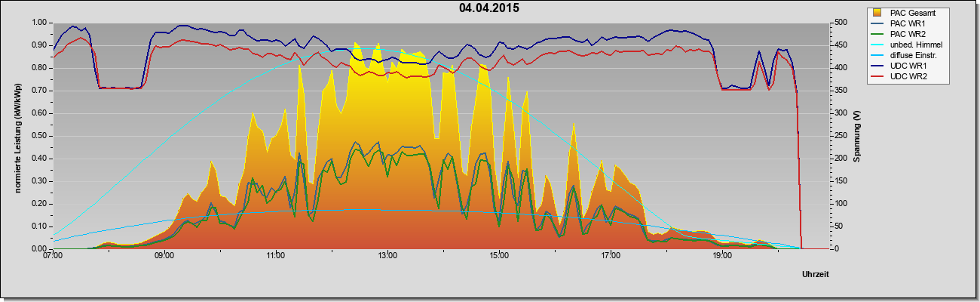Click the 13:00 time axis label
This screenshot has height=302, width=980.
(x=387, y=256)
